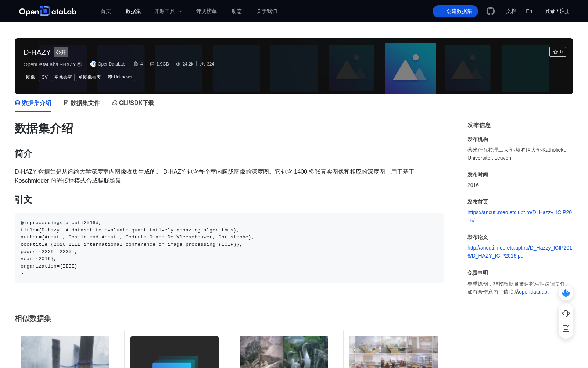
Task: Click the 公开 visibility badge
Action: tap(61, 52)
